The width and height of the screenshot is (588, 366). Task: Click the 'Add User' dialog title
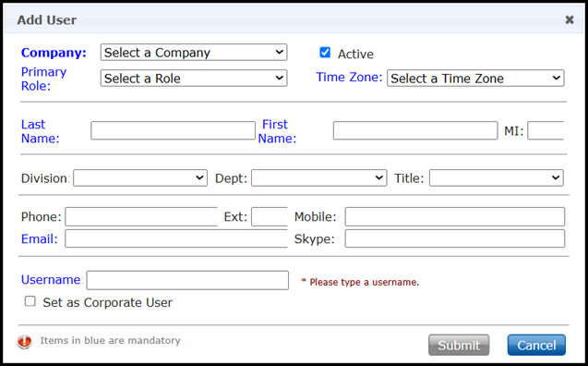(x=46, y=20)
